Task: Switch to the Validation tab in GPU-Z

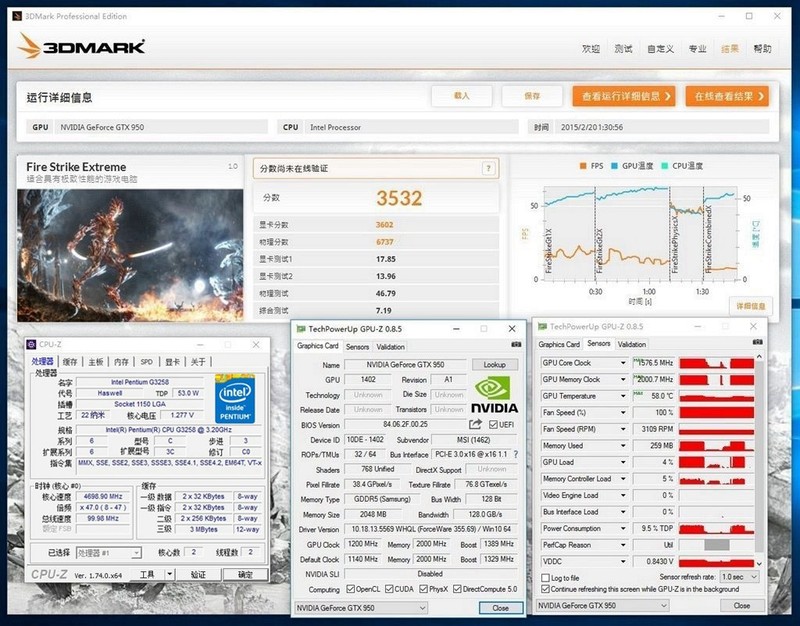Action: pos(389,346)
